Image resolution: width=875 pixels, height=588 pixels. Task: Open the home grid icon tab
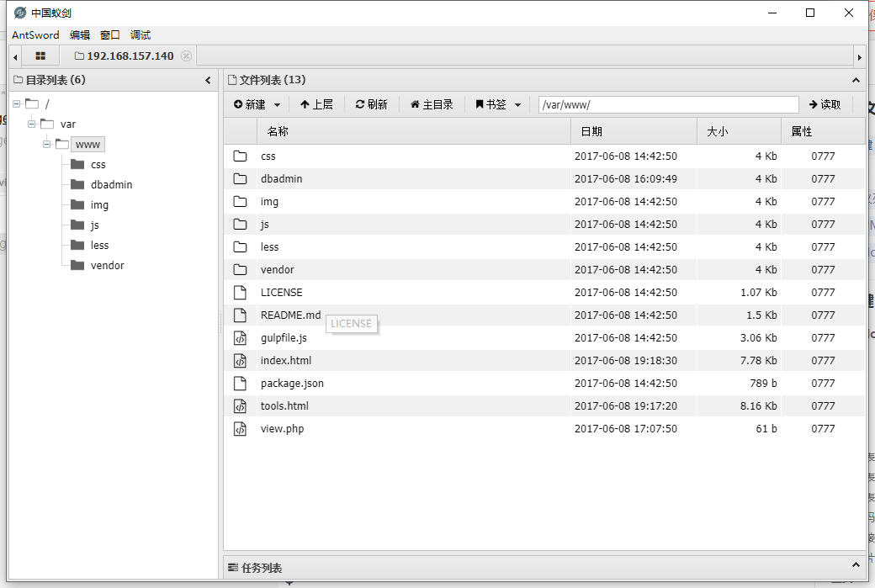[40, 56]
